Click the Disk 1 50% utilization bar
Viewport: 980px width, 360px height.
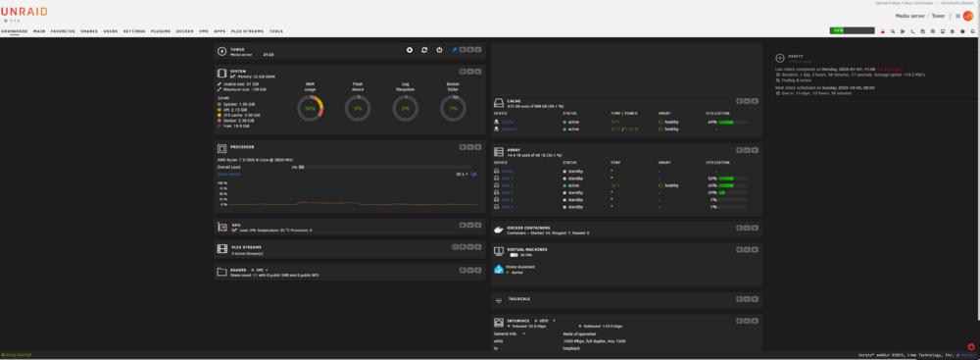(x=732, y=179)
